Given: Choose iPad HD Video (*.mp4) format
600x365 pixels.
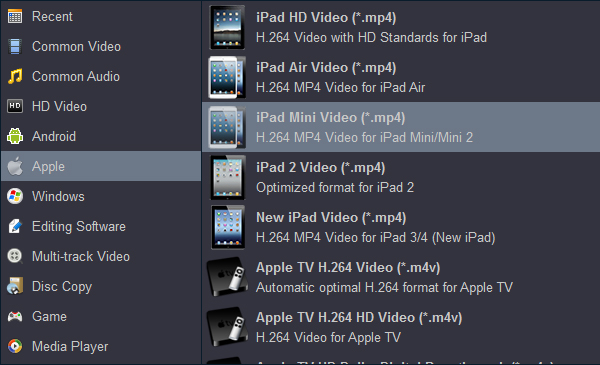Looking at the screenshot, I should pos(401,27).
